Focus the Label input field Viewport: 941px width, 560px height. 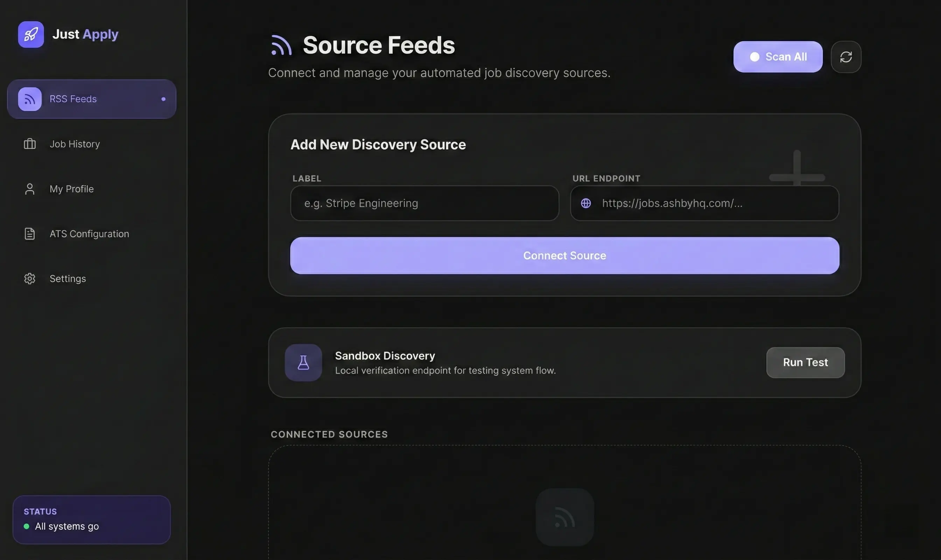click(424, 203)
